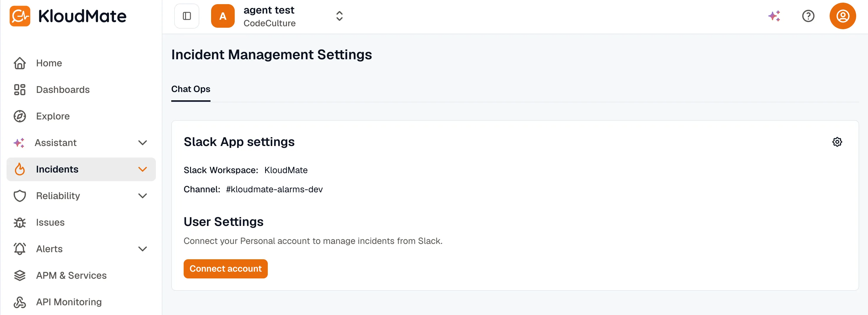This screenshot has width=868, height=315.
Task: Click the Connect account button
Action: [x=226, y=269]
